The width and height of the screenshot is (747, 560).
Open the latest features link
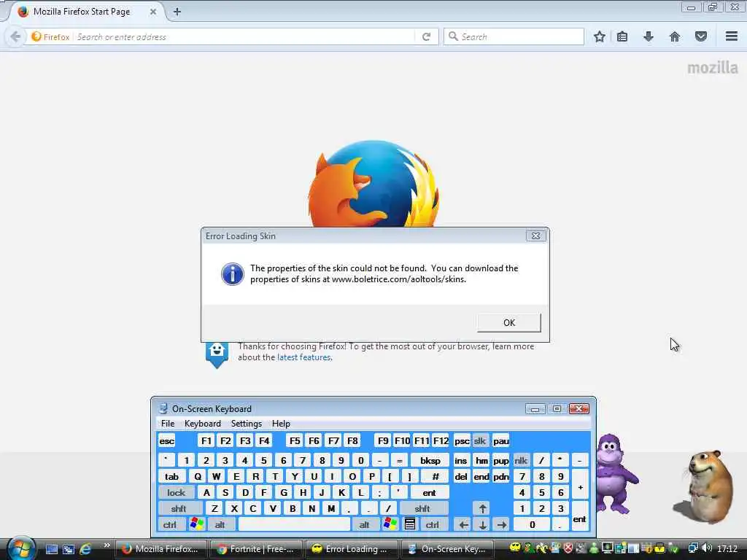point(303,357)
